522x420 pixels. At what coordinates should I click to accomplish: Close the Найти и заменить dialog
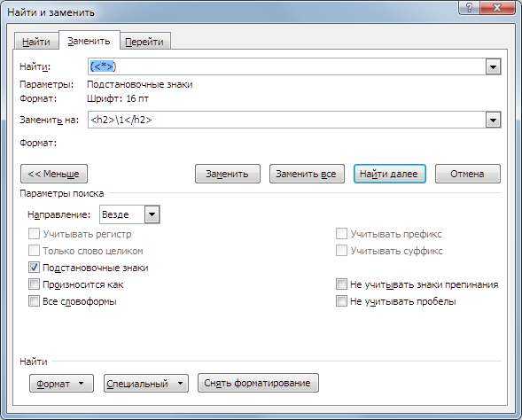click(x=498, y=7)
